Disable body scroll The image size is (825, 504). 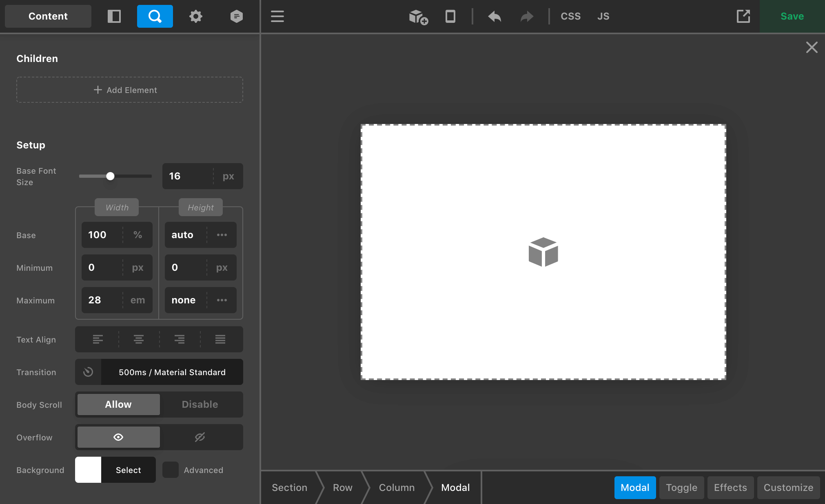[200, 404]
